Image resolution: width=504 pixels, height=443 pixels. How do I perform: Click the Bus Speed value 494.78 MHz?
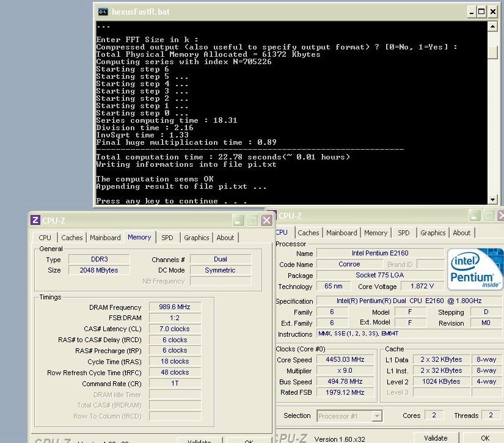tap(345, 381)
